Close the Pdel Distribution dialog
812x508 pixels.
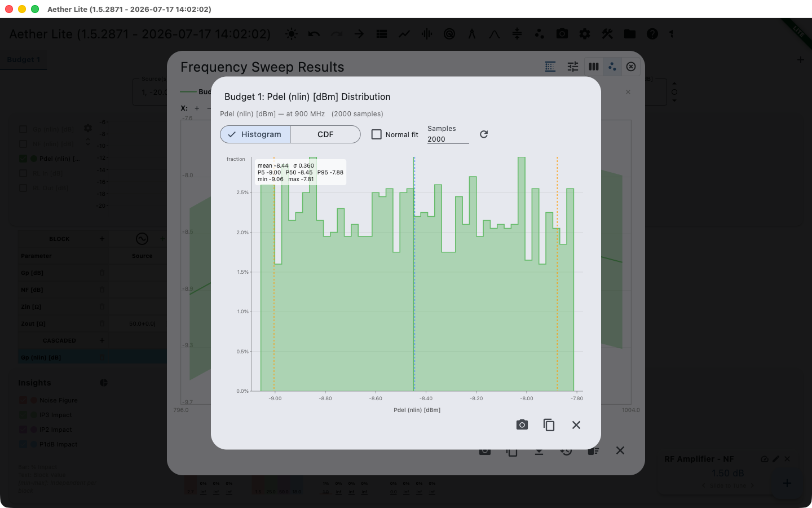click(x=576, y=425)
